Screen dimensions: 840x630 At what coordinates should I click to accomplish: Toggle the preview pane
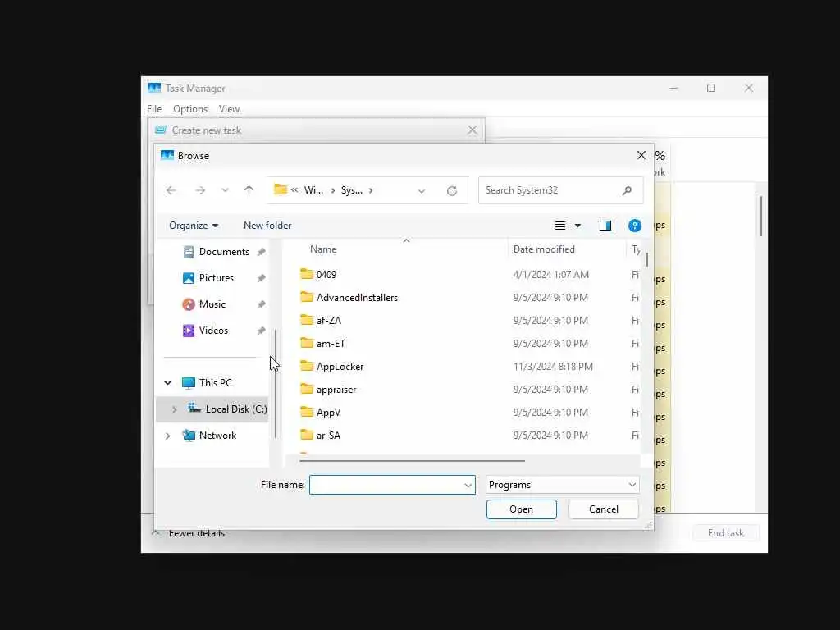click(x=605, y=226)
